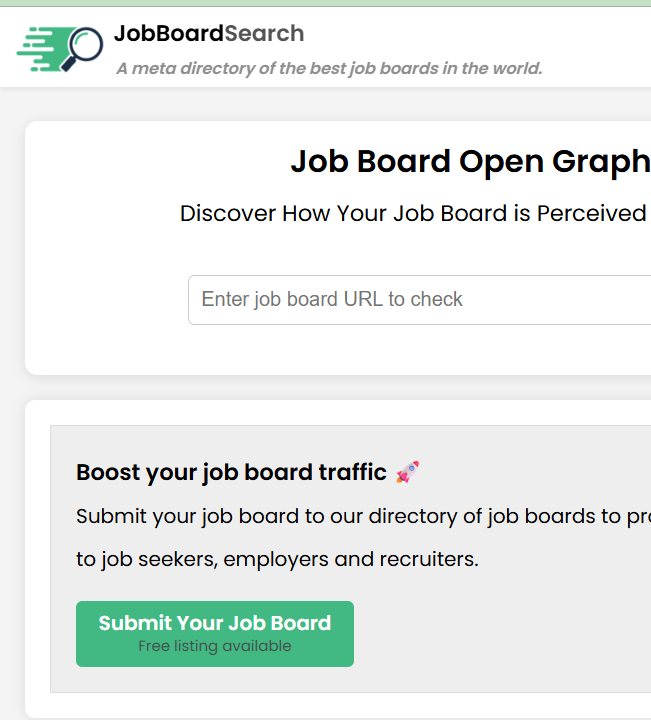Click the "Discover How Your Job Board is Perceived" subtitle

coord(413,213)
